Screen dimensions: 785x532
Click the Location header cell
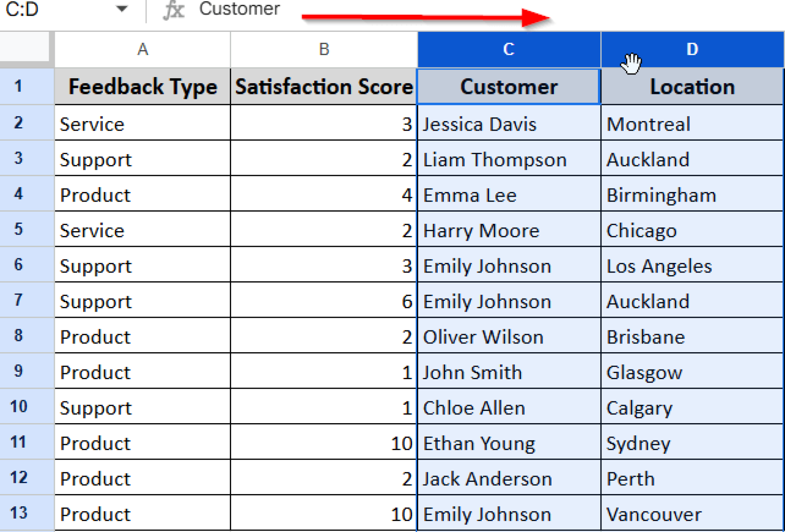coord(692,86)
